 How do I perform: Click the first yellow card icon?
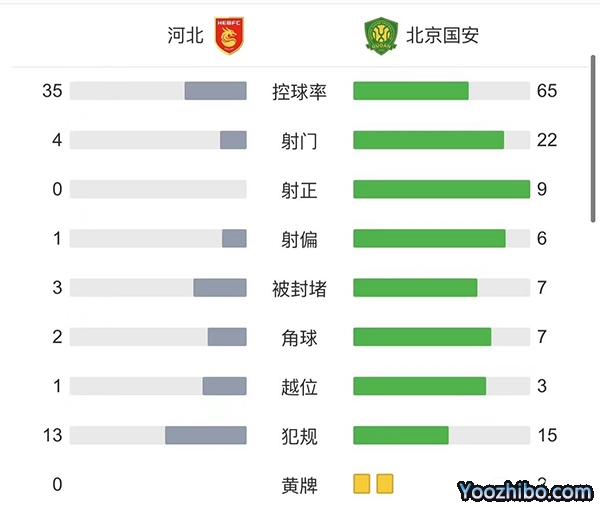(x=362, y=484)
